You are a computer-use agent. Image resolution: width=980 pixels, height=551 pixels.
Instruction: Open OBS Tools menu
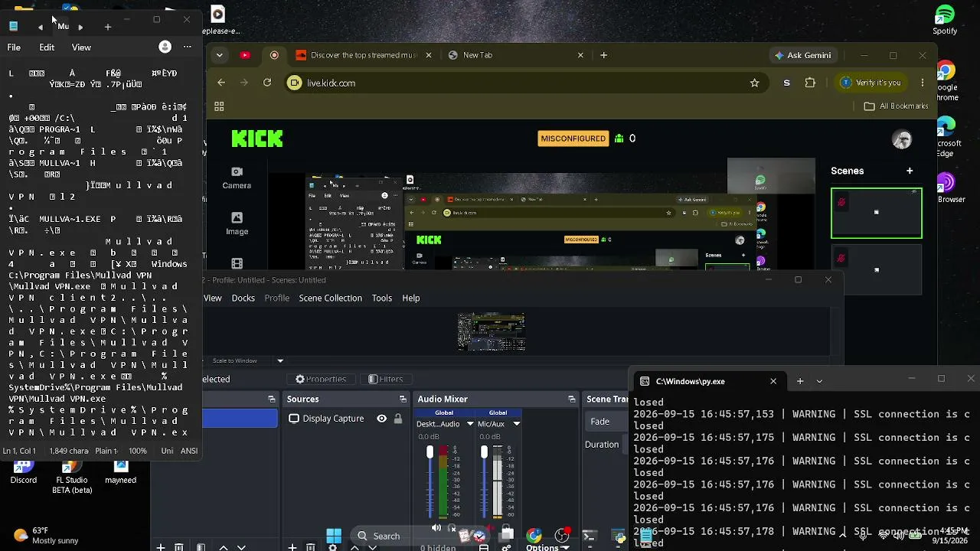(x=382, y=298)
